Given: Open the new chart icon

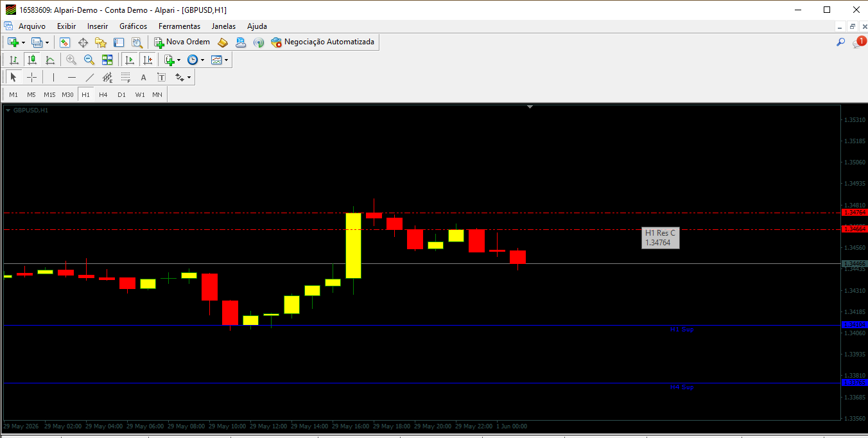Looking at the screenshot, I should (x=13, y=42).
